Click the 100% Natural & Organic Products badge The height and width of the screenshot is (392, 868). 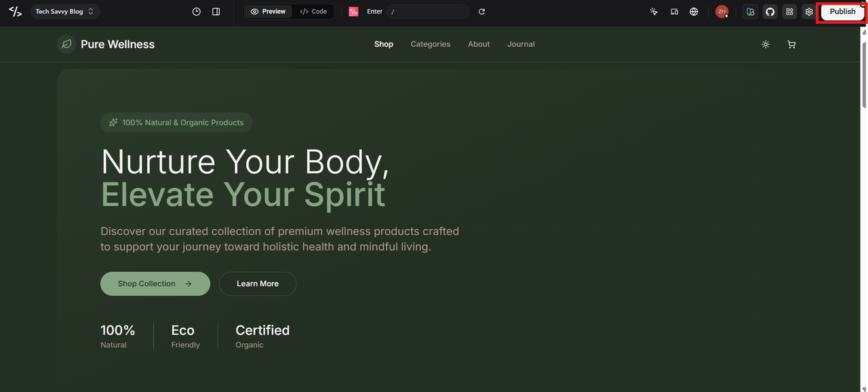(176, 123)
